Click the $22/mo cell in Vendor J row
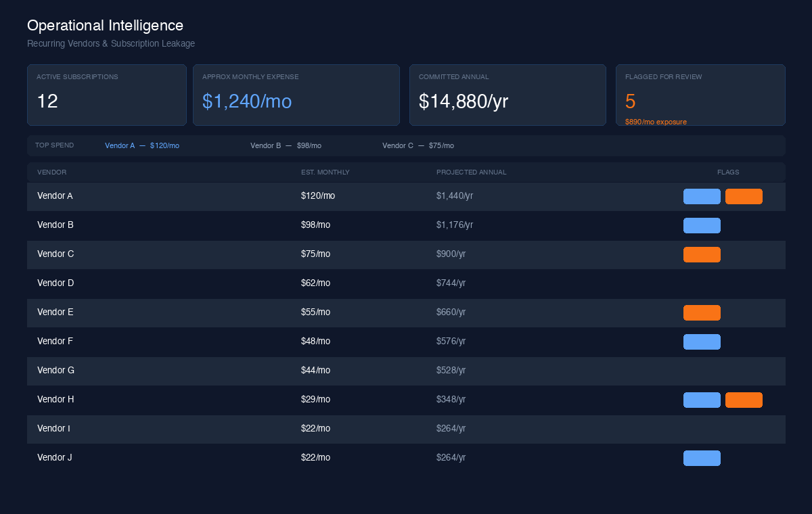Screen dimensions: 812x514 [x=316, y=458]
